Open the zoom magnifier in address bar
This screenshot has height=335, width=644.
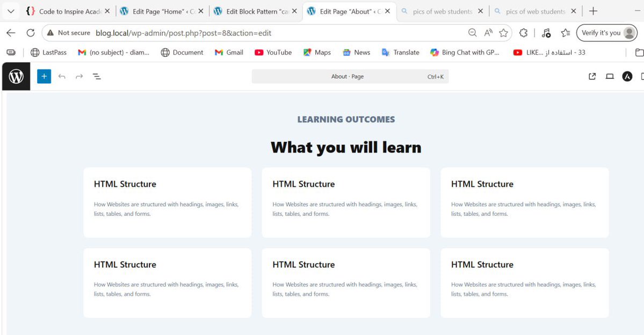point(473,33)
